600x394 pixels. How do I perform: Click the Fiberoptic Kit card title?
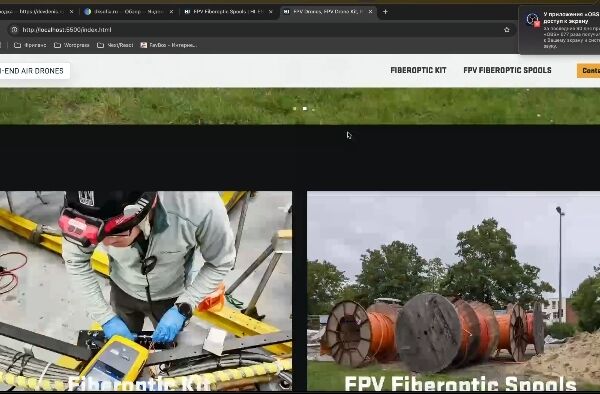tap(139, 383)
